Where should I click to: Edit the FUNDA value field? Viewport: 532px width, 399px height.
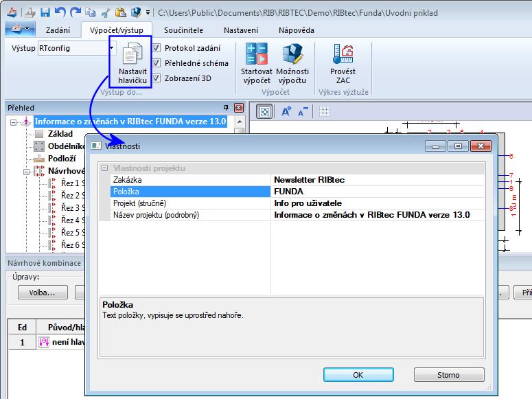[378, 192]
